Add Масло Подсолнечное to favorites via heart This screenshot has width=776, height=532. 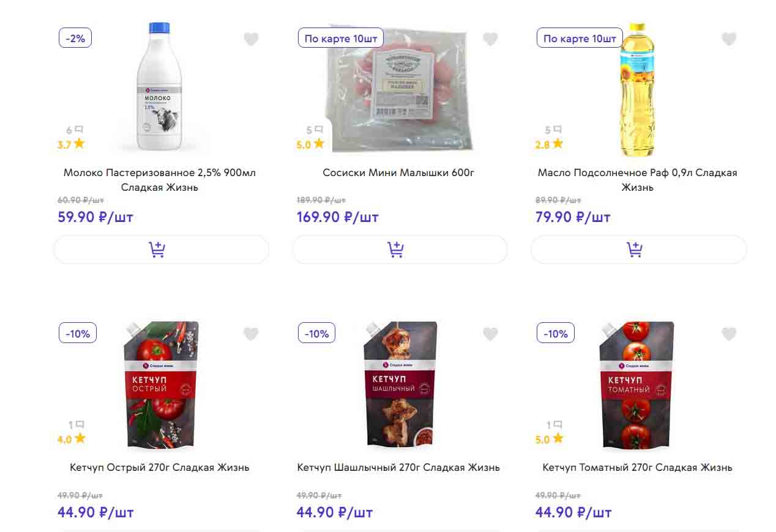pos(728,39)
